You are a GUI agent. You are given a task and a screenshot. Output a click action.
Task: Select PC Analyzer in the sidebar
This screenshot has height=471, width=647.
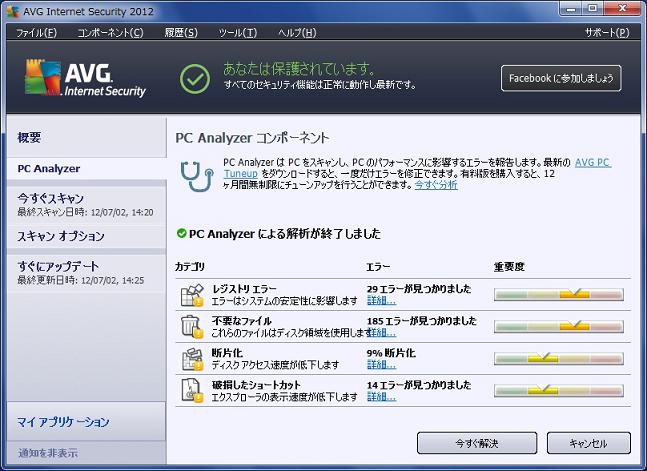click(87, 168)
